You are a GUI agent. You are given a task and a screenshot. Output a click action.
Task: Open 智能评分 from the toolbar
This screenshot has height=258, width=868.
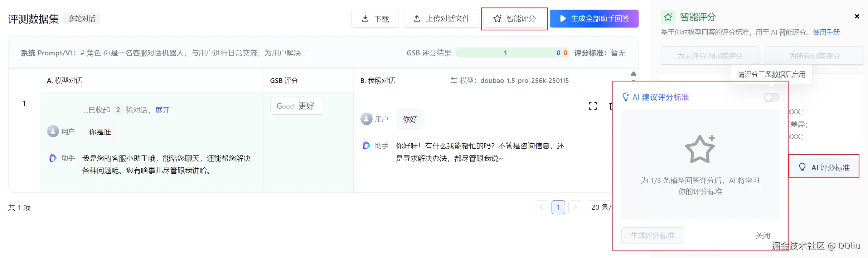click(514, 19)
